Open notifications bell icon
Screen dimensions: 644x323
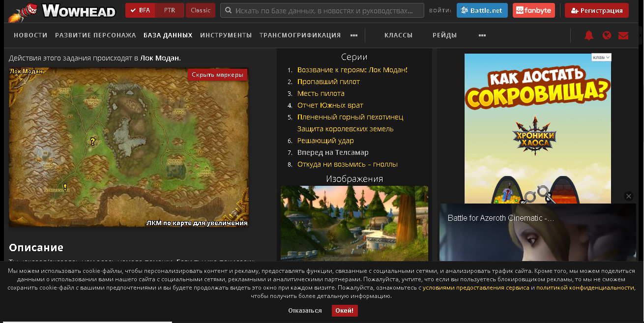[x=588, y=35]
